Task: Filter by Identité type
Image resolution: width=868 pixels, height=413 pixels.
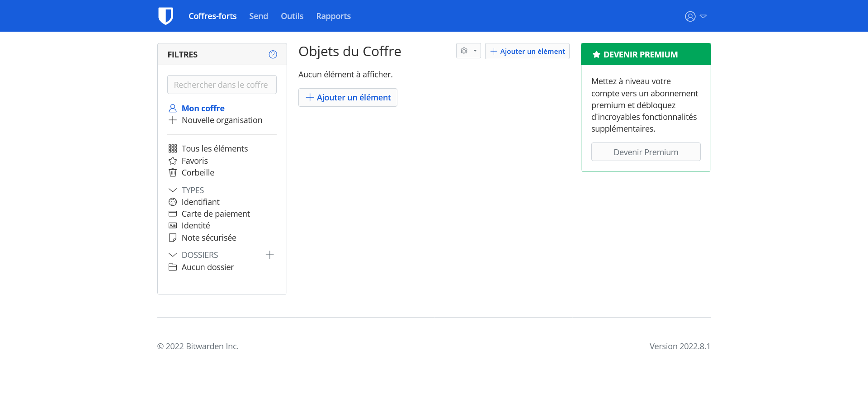Action: tap(195, 225)
